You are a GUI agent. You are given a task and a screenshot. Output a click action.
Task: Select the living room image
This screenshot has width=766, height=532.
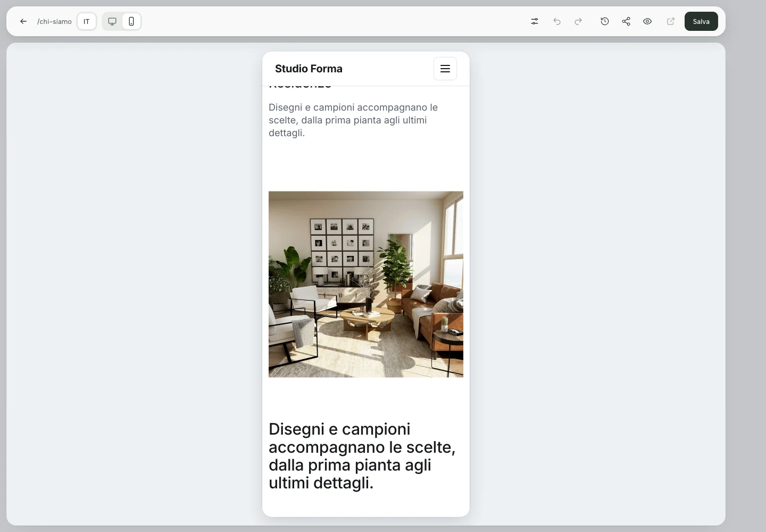(x=366, y=284)
